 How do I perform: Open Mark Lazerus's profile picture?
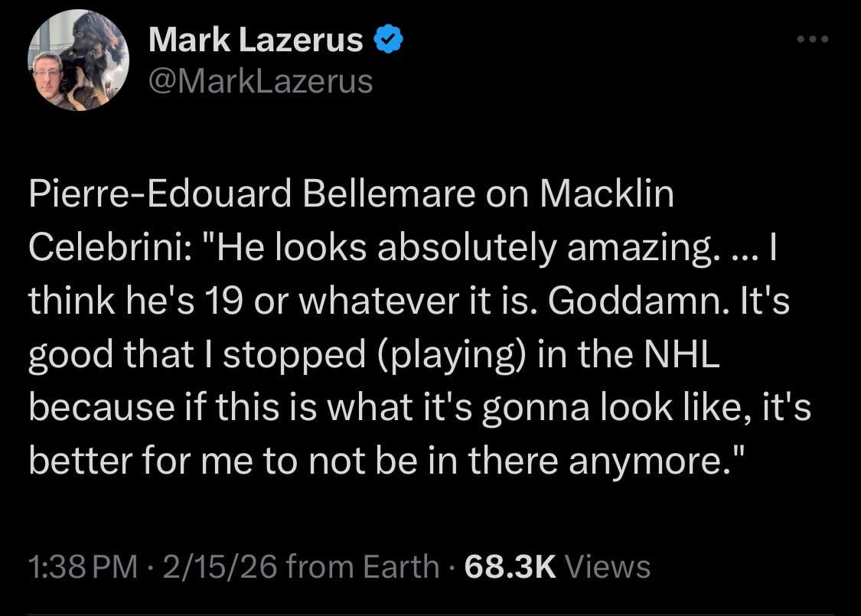point(78,60)
